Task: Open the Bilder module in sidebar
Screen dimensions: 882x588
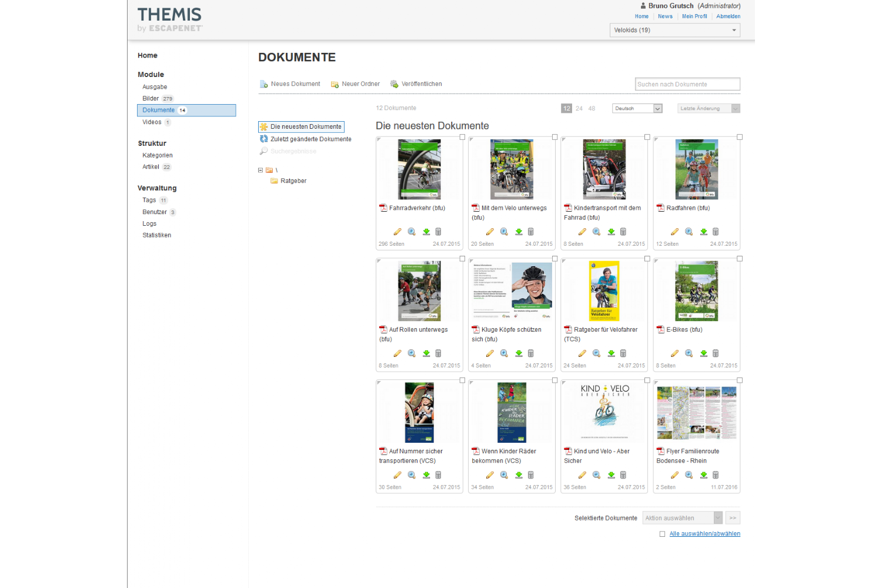Action: click(151, 99)
